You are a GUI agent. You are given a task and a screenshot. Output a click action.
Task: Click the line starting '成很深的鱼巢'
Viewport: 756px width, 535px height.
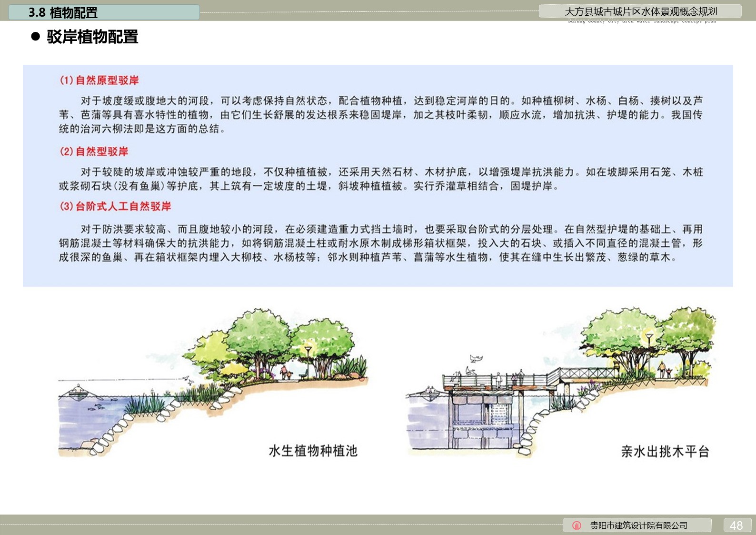(368, 257)
